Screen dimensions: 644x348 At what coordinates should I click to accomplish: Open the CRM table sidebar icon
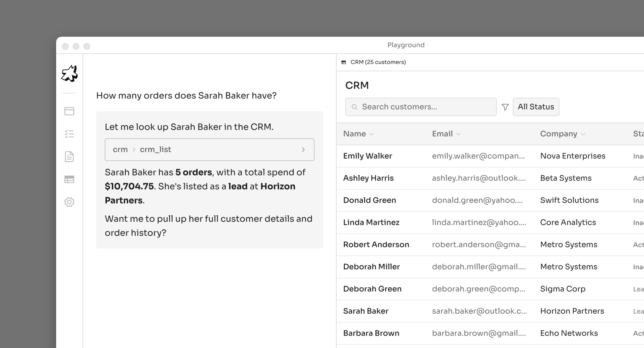[x=69, y=179]
